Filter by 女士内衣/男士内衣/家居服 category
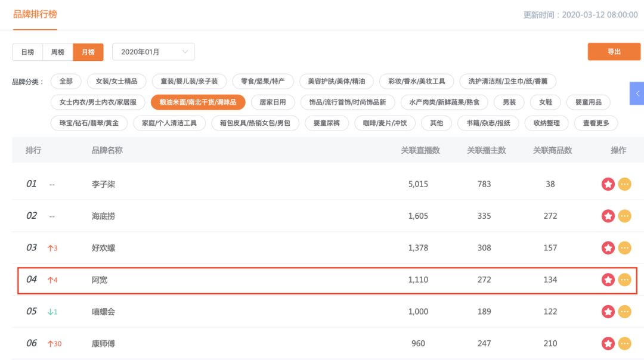 98,102
